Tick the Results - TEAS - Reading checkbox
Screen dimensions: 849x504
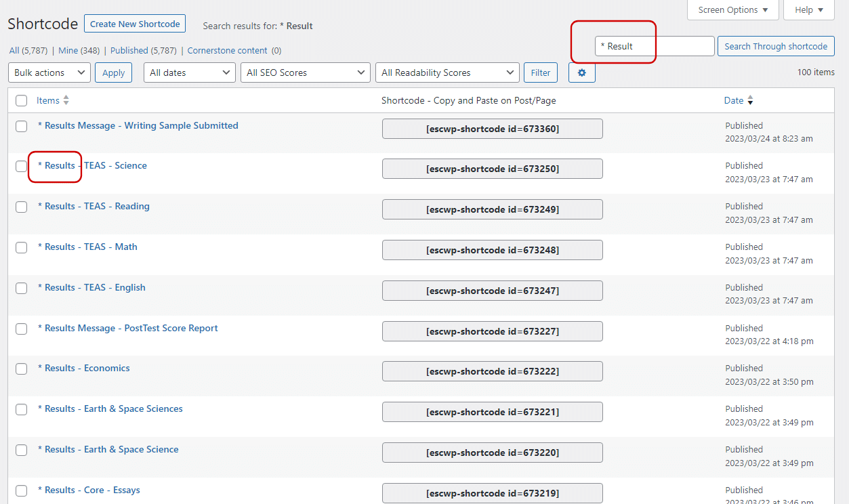coord(22,207)
